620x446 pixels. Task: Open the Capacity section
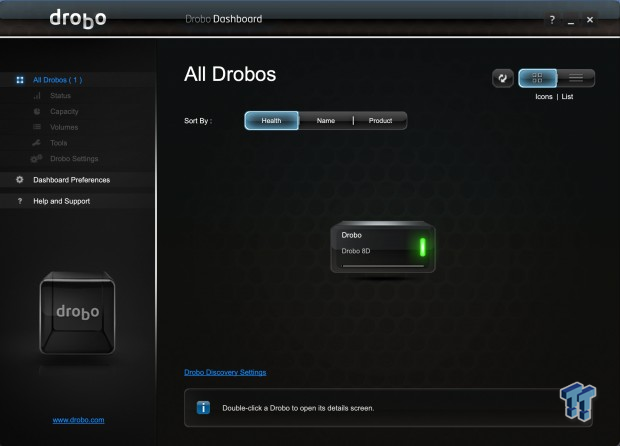(x=64, y=112)
